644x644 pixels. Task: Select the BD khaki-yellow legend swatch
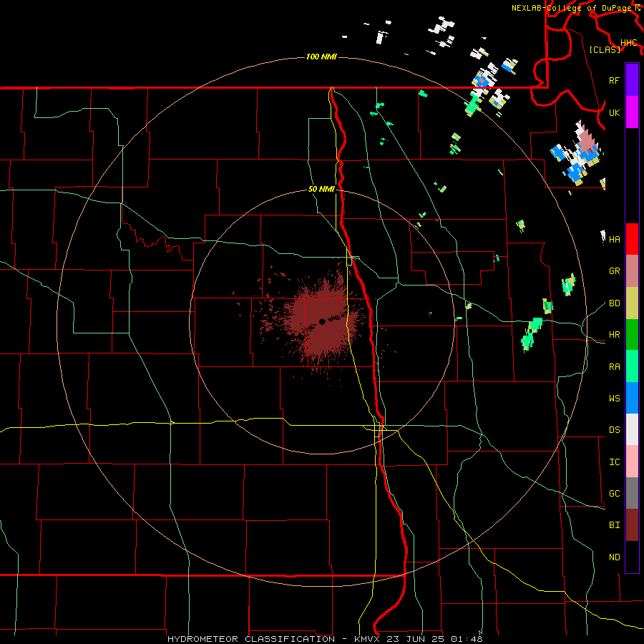click(x=632, y=303)
